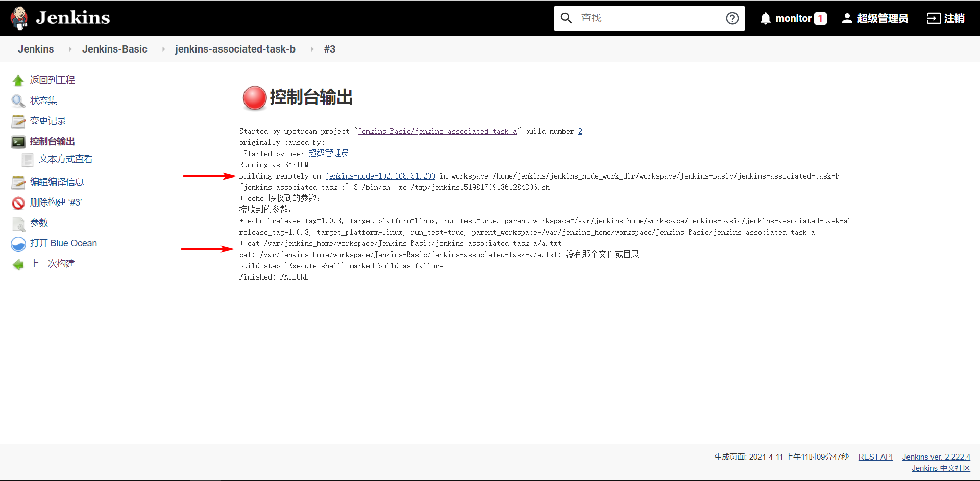Click the search help question mark

click(x=732, y=18)
